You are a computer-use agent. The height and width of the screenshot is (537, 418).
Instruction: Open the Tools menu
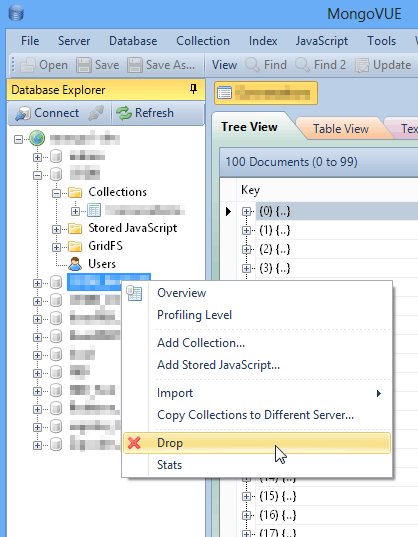[x=381, y=41]
